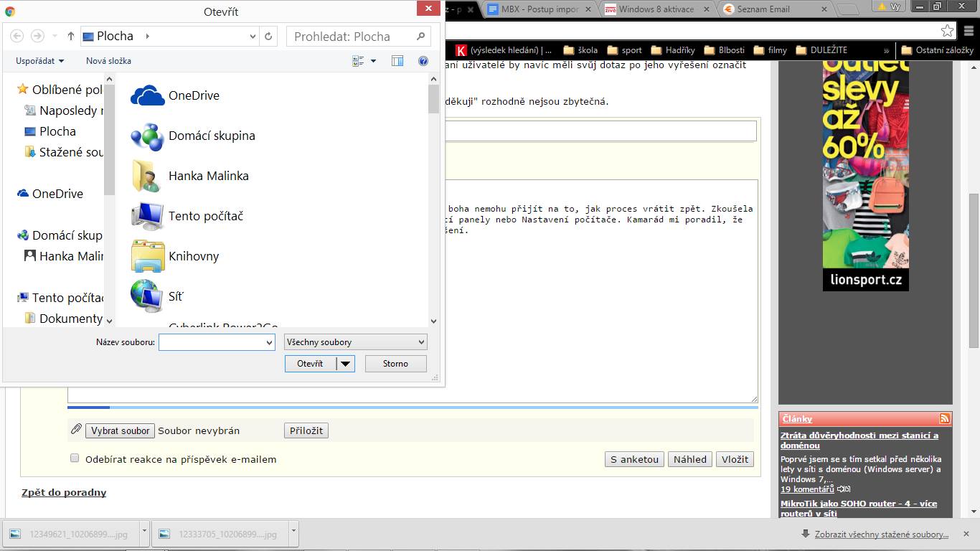The image size is (980, 551).
Task: Toggle Odebírat reakce na příspěvek e-mailem checkbox
Action: (x=75, y=458)
